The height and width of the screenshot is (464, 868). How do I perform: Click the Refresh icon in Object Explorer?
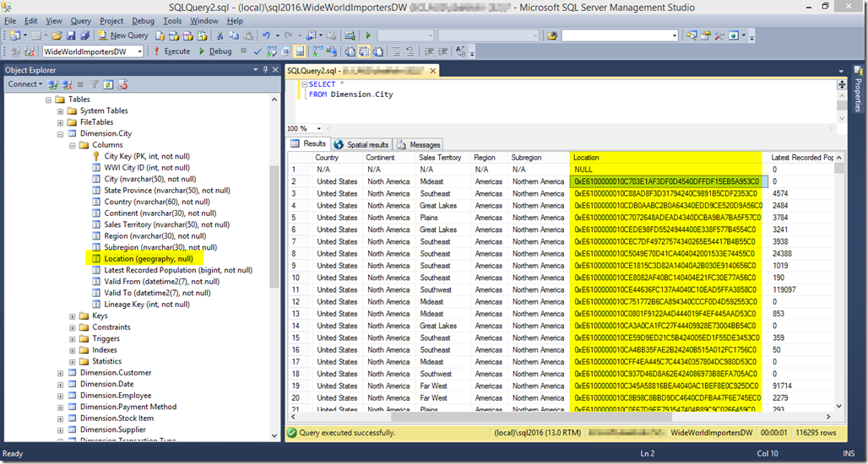pos(108,84)
